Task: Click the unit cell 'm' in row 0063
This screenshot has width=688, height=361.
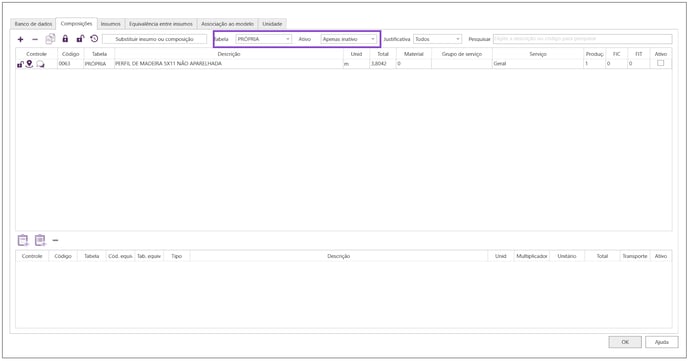Action: 356,64
